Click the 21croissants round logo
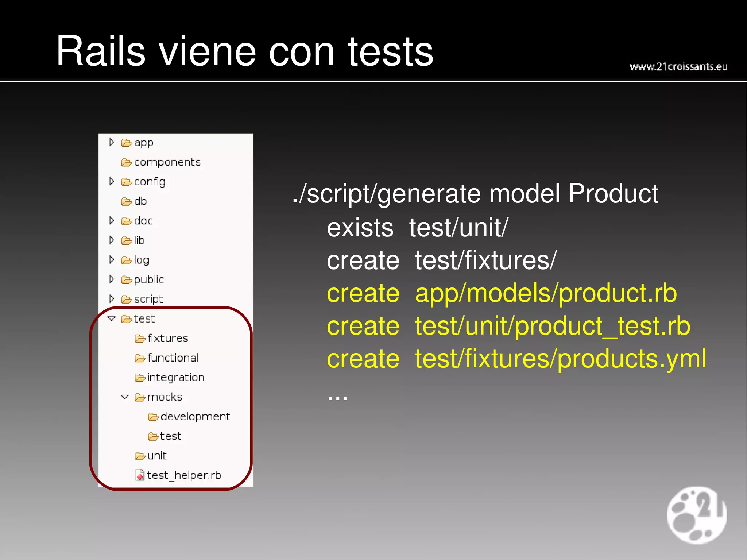Screen dimensions: 747x560 coord(697,515)
